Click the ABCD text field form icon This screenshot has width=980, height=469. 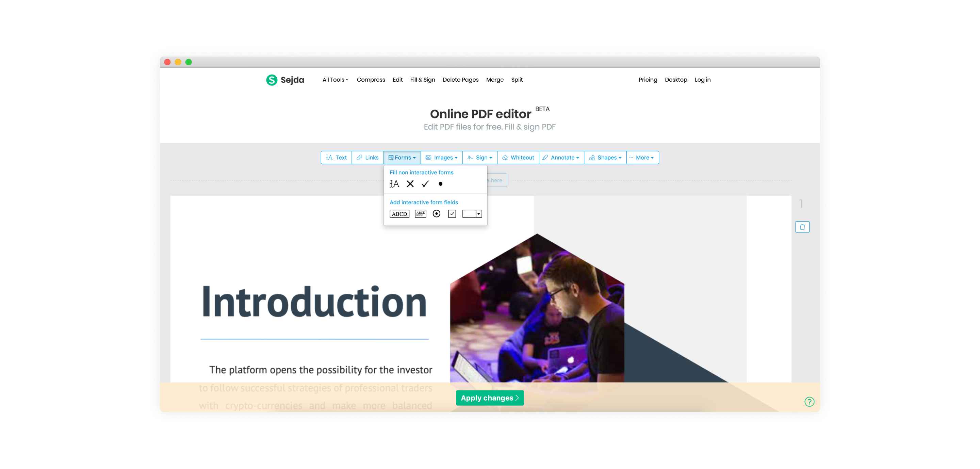point(399,213)
